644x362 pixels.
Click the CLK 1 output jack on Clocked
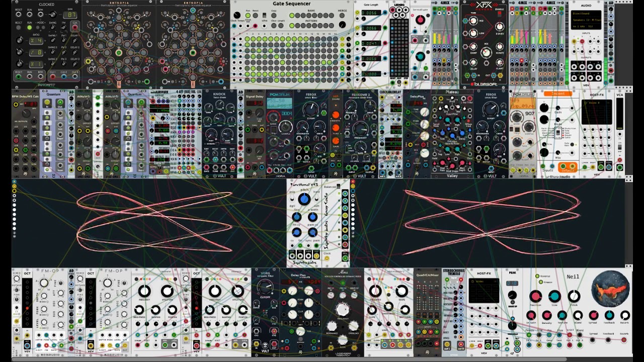point(53,77)
